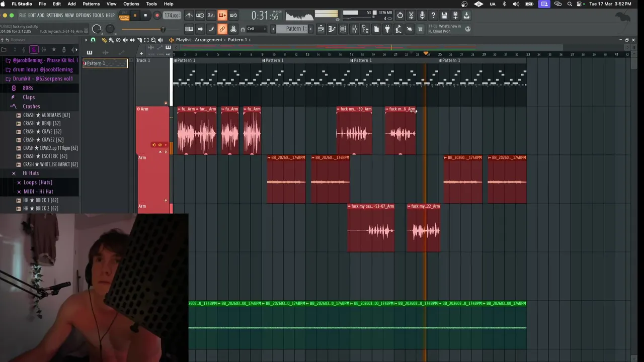Expand the 808s folder
644x362 pixels.
pos(28,88)
